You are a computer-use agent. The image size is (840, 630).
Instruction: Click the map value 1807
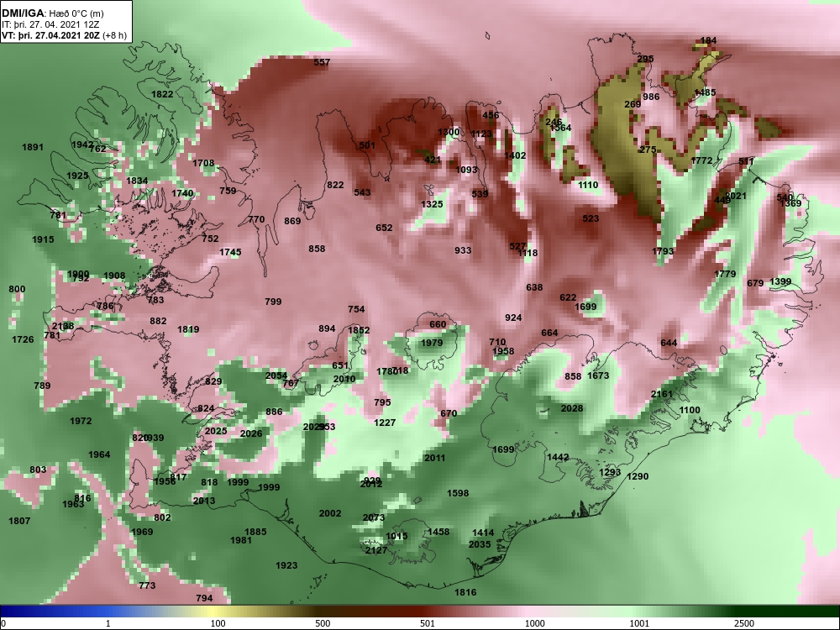pos(19,521)
